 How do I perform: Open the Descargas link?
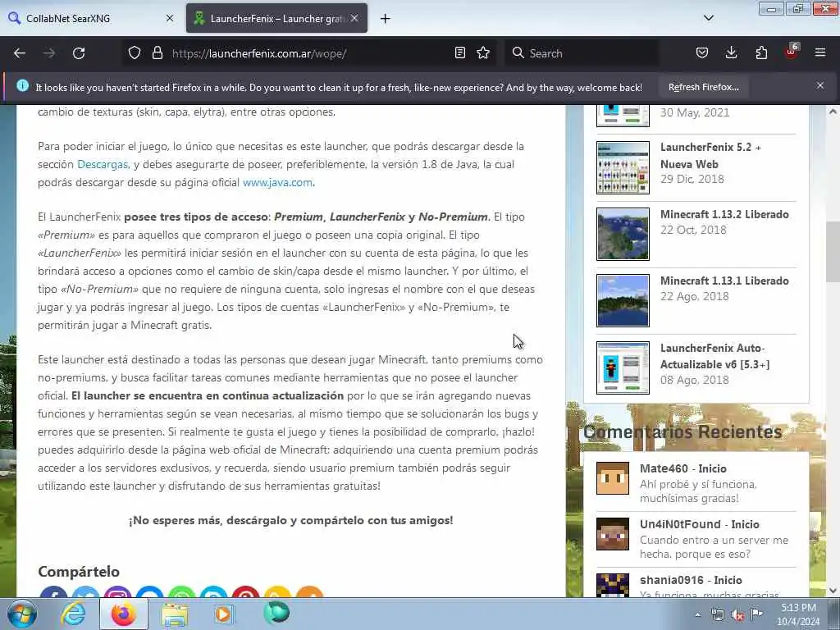click(x=103, y=164)
